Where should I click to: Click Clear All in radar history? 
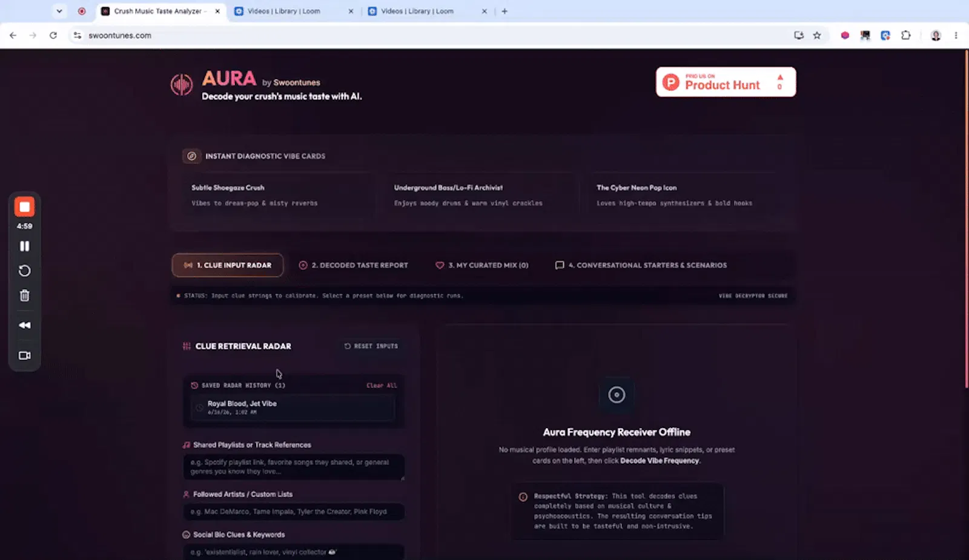point(382,386)
